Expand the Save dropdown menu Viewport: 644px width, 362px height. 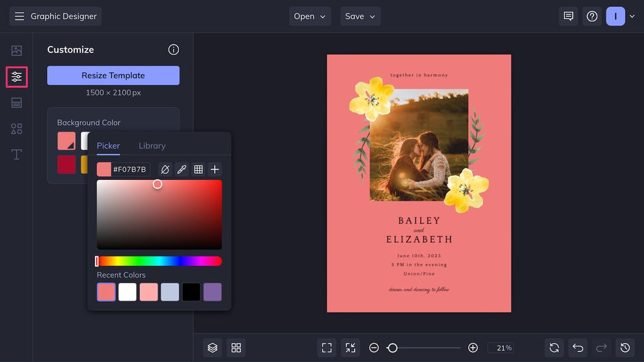point(360,16)
